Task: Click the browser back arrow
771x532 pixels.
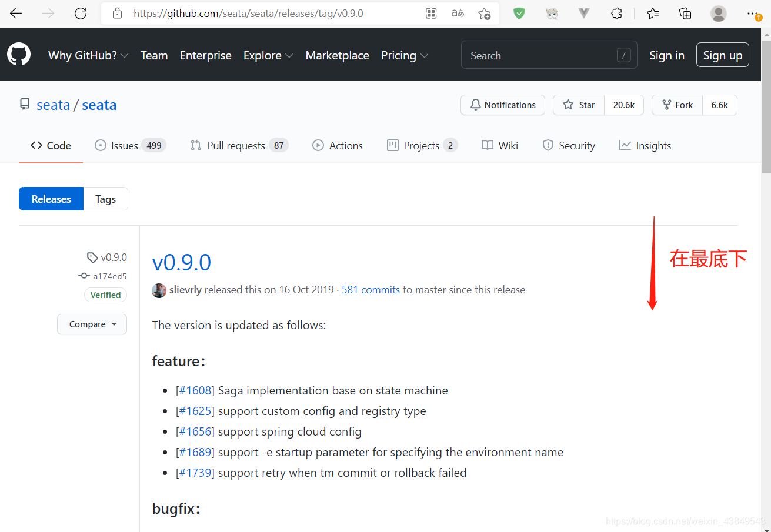Action: (16, 14)
